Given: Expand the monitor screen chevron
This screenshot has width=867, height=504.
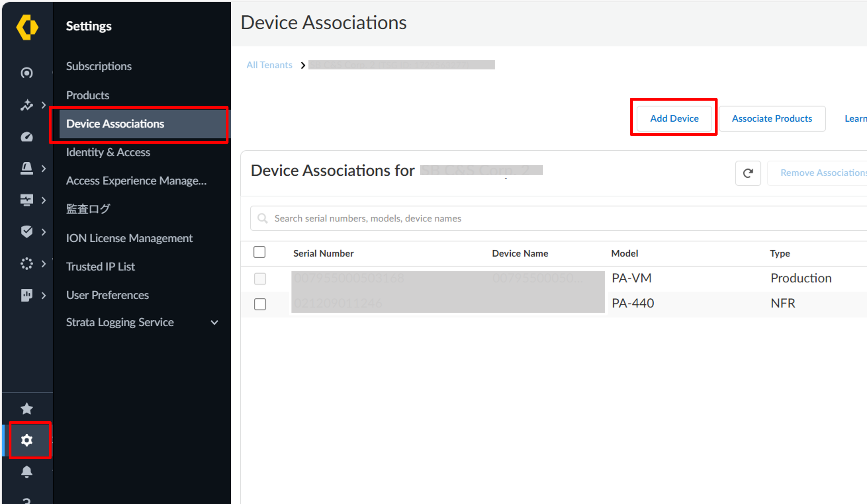Looking at the screenshot, I should point(44,200).
